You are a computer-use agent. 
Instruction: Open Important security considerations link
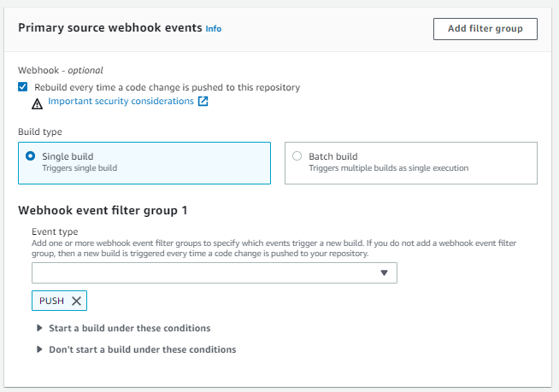(x=121, y=102)
